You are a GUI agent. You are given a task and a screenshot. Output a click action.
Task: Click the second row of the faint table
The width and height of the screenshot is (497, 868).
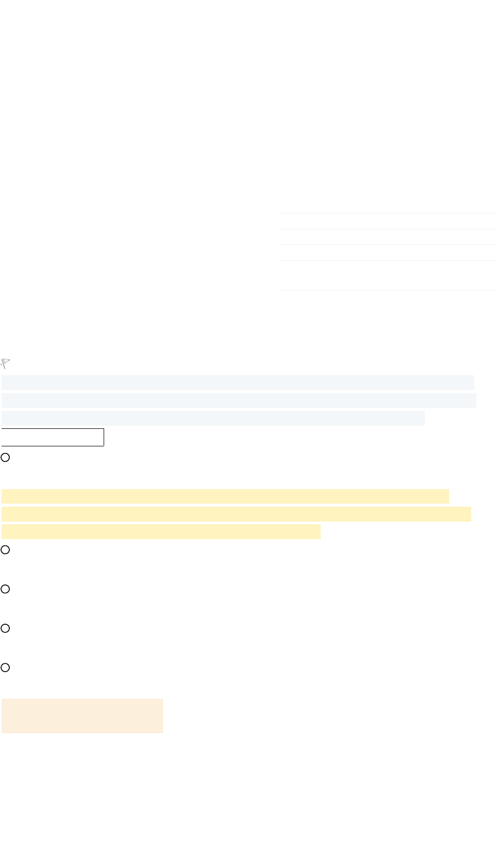[387, 237]
